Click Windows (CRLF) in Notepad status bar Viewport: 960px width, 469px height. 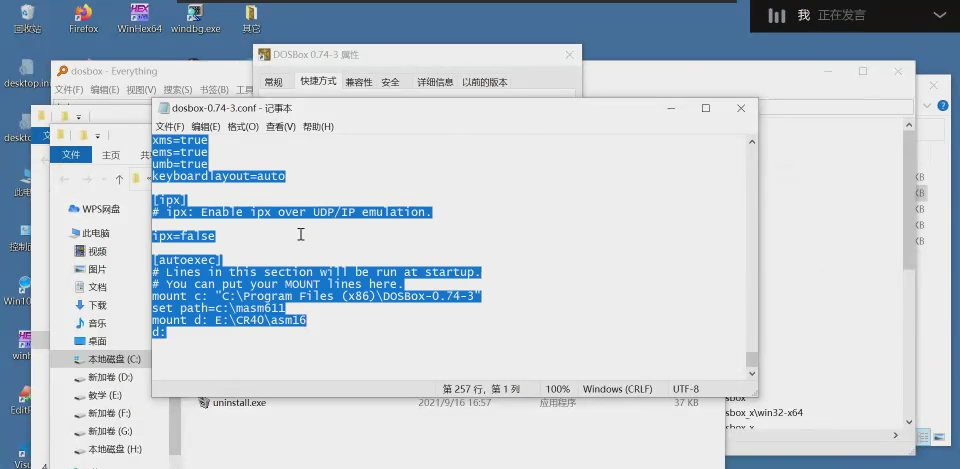(617, 389)
